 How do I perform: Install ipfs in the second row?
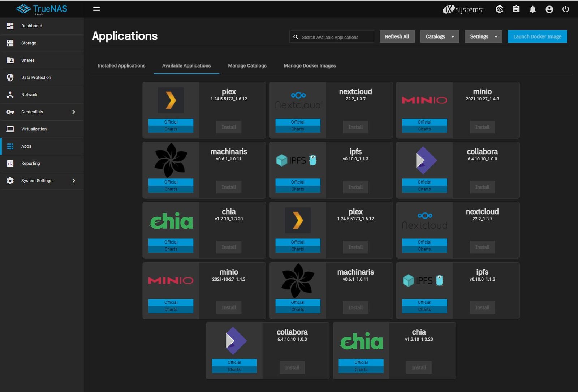tap(355, 187)
